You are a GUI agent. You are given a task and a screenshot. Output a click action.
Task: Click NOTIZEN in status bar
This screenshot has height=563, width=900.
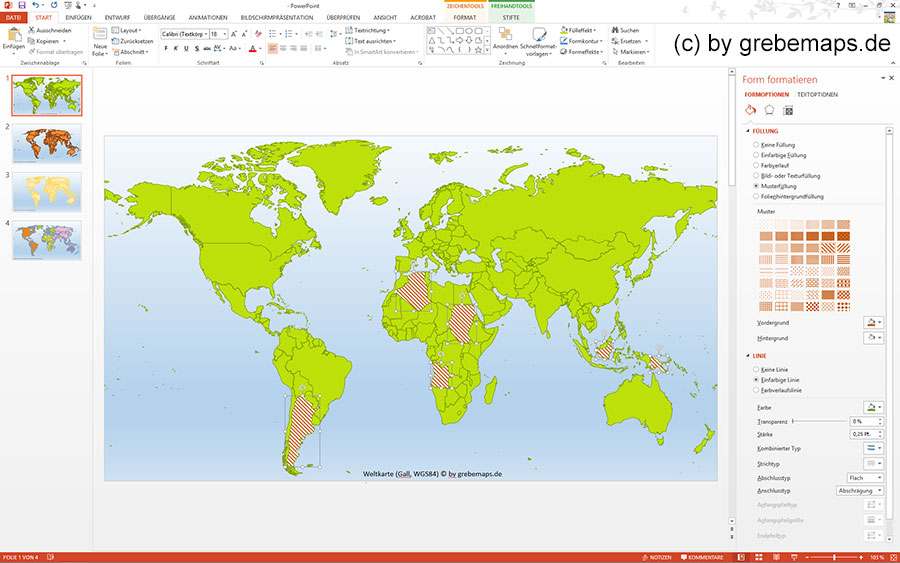(x=657, y=557)
